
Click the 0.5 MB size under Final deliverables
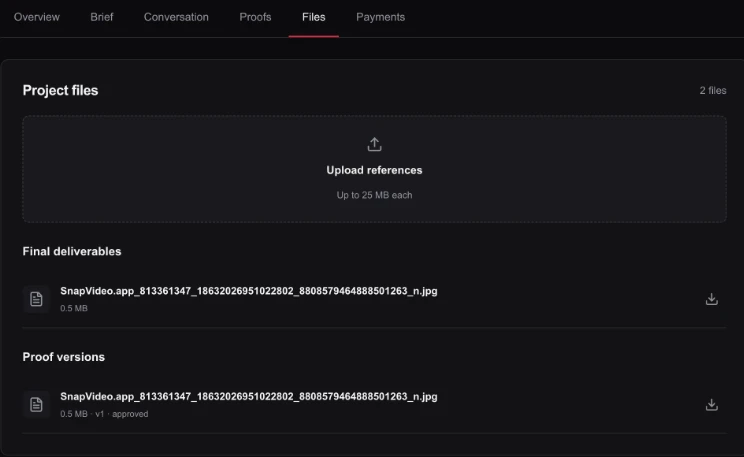74,308
